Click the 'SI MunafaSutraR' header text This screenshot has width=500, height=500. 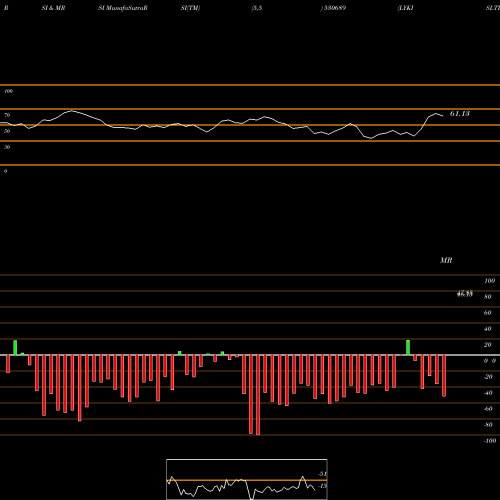123,8
